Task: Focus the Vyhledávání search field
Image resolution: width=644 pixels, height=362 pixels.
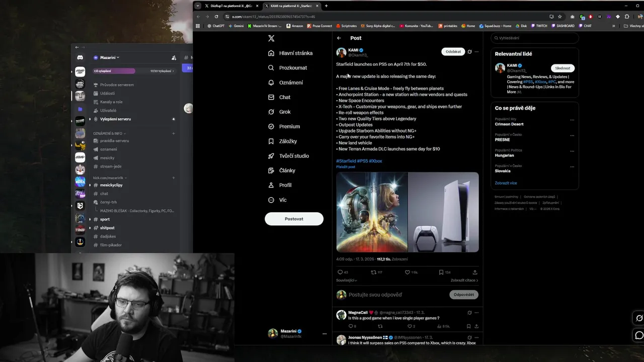Action: (534, 38)
